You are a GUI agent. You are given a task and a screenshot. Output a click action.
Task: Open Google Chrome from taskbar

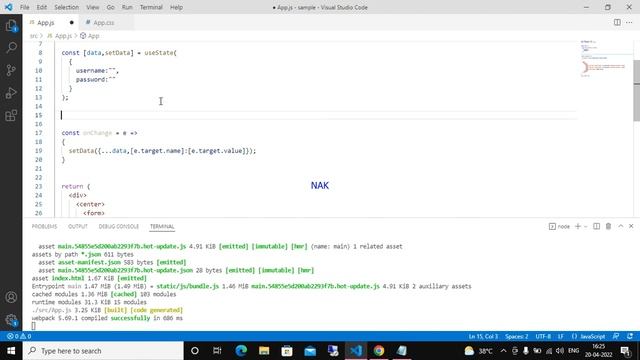(x=379, y=351)
